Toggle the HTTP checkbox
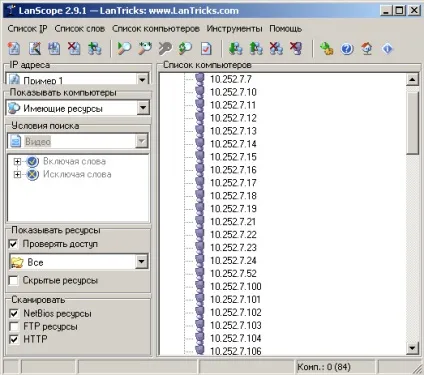The image size is (424, 375). pyautogui.click(x=14, y=339)
